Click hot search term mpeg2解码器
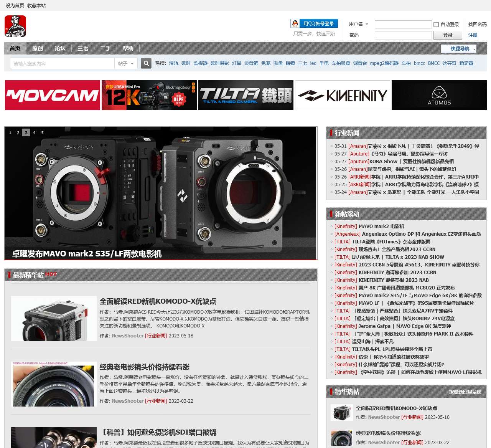The image size is (491, 448). point(384,63)
